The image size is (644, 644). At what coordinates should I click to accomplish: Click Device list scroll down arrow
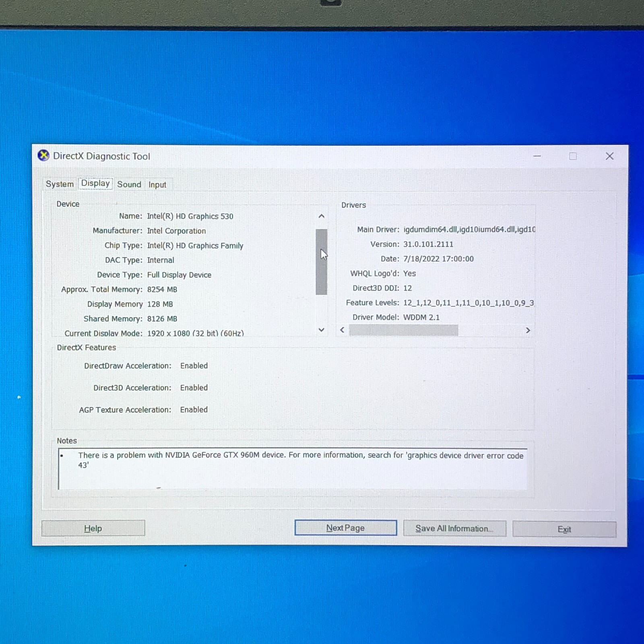pyautogui.click(x=321, y=330)
